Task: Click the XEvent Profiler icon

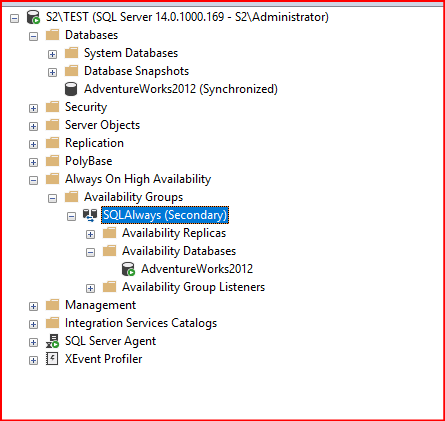Action: (52, 359)
